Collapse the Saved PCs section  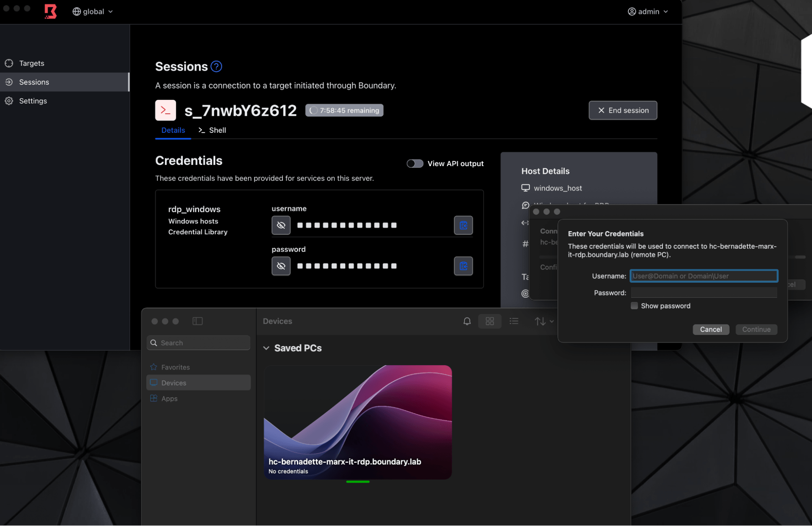pos(266,348)
